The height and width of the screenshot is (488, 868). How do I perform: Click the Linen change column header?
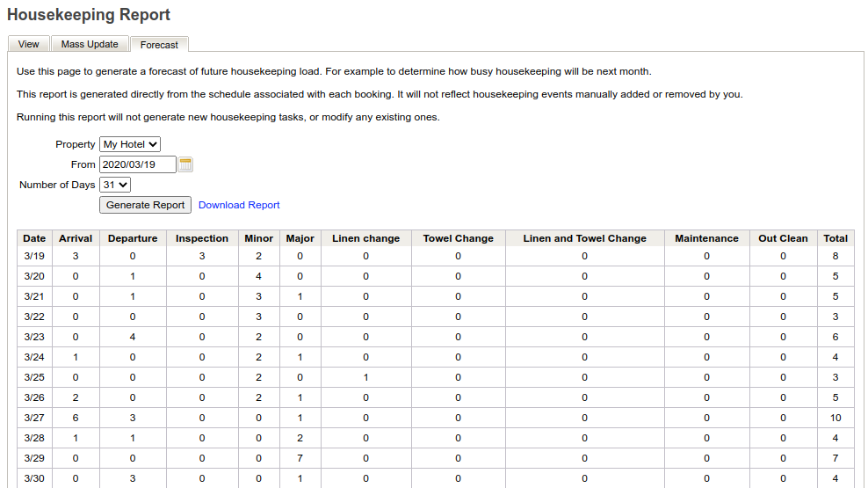[x=365, y=238]
